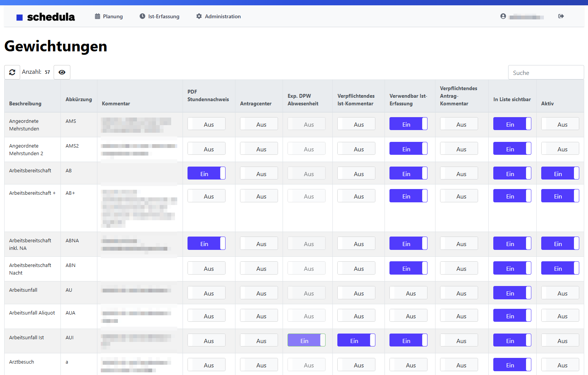Disable PDF Stundennachweis for Arbeitsbereitschaft
The image size is (588, 375).
pyautogui.click(x=206, y=173)
